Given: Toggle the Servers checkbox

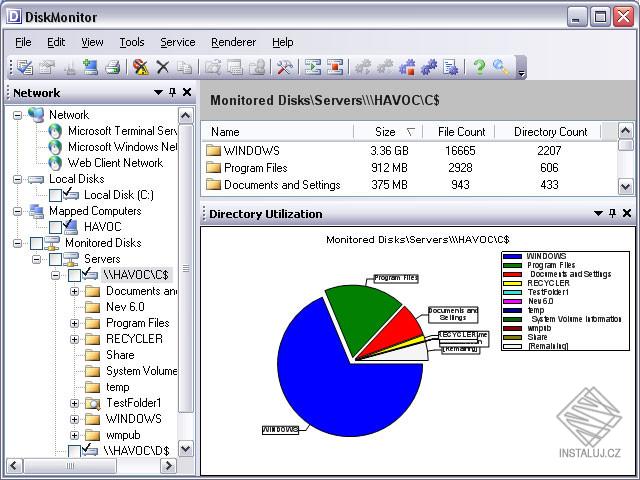Looking at the screenshot, I should click(x=55, y=259).
